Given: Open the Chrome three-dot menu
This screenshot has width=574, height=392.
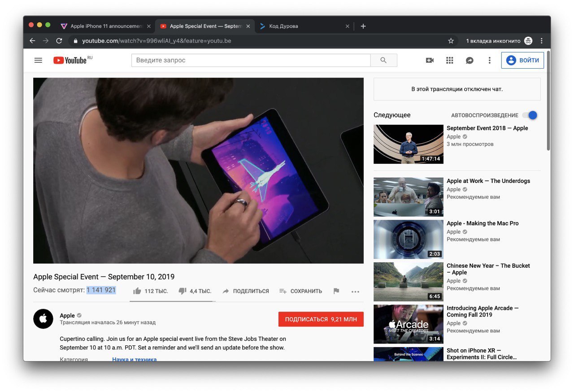Looking at the screenshot, I should [542, 41].
